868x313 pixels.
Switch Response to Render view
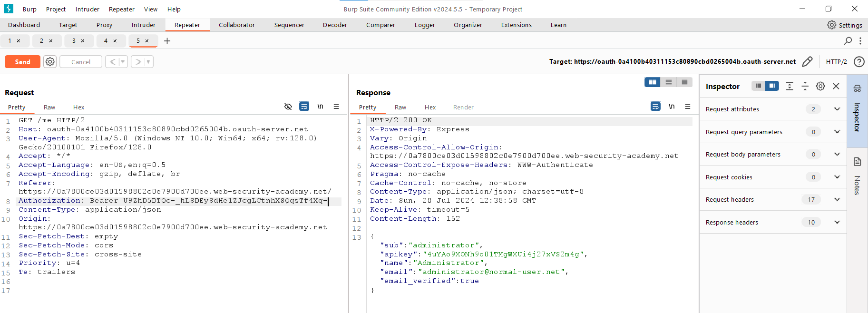(463, 107)
